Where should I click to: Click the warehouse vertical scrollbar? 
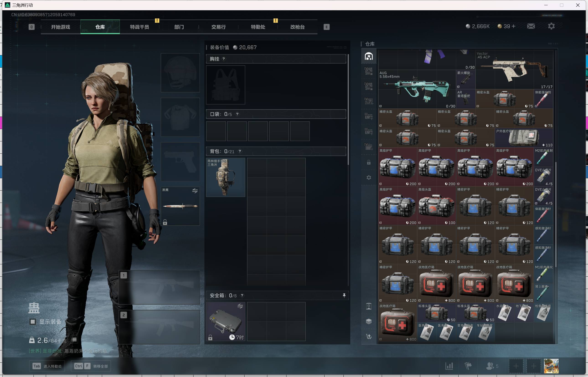coord(555,214)
